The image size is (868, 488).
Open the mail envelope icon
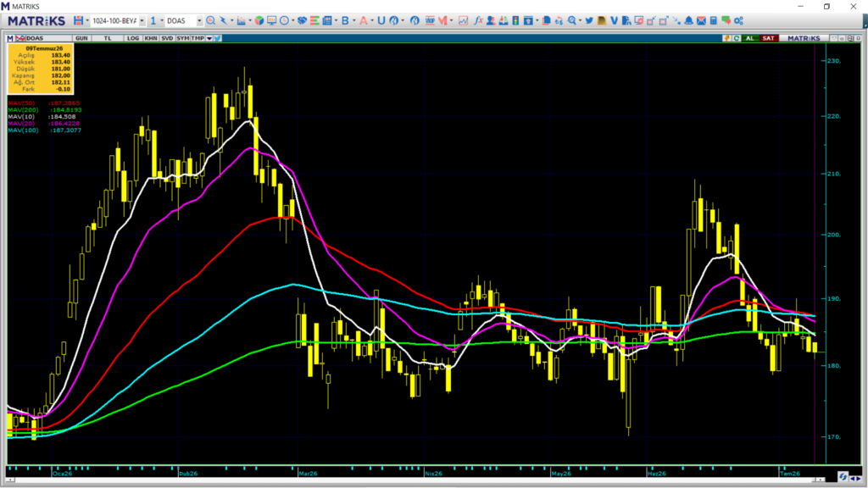(x=701, y=20)
